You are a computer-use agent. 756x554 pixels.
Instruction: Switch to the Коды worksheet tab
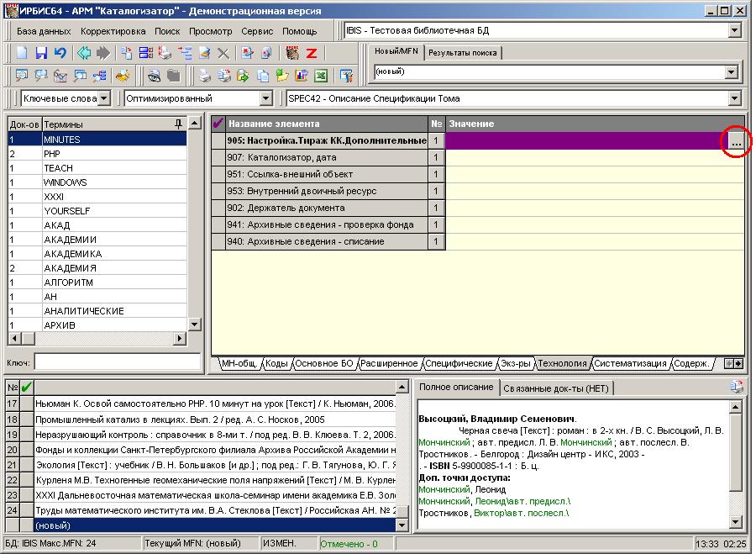[x=276, y=363]
